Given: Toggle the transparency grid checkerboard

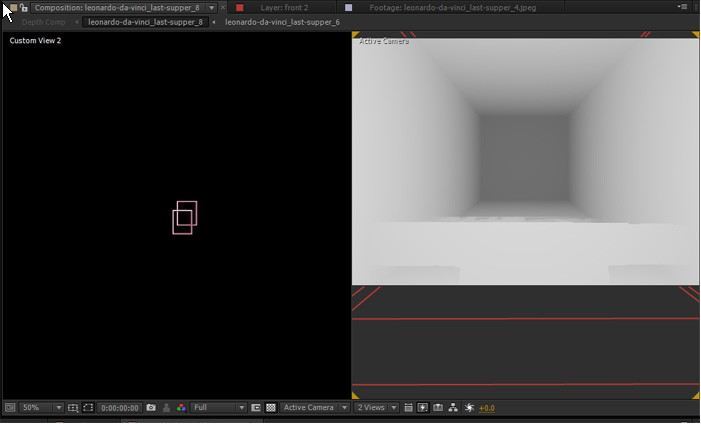Looking at the screenshot, I should pyautogui.click(x=271, y=408).
